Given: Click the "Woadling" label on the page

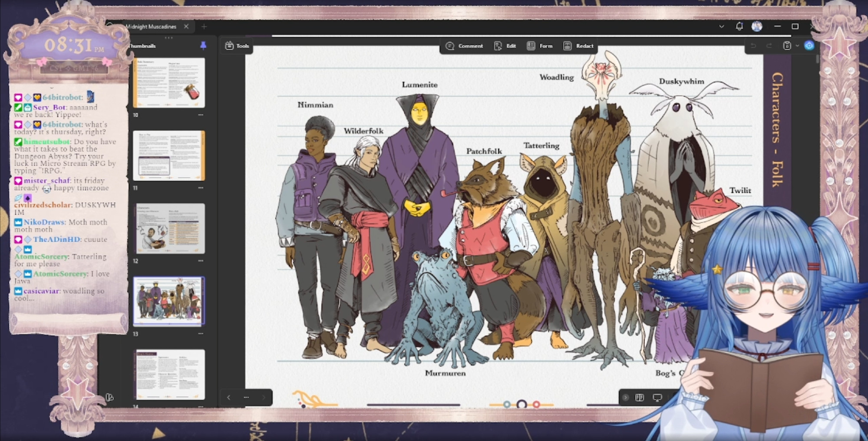Looking at the screenshot, I should pos(556,77).
